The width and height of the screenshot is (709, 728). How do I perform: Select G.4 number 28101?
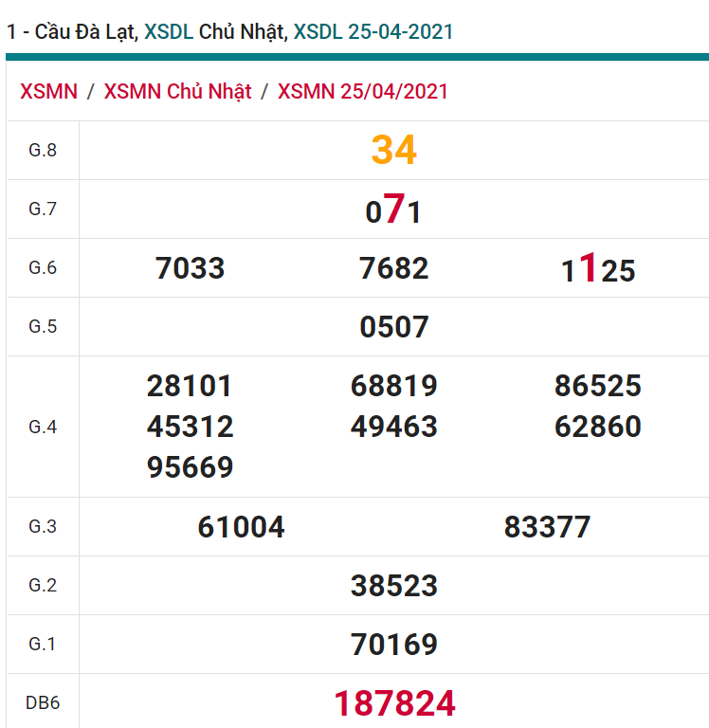point(191,386)
